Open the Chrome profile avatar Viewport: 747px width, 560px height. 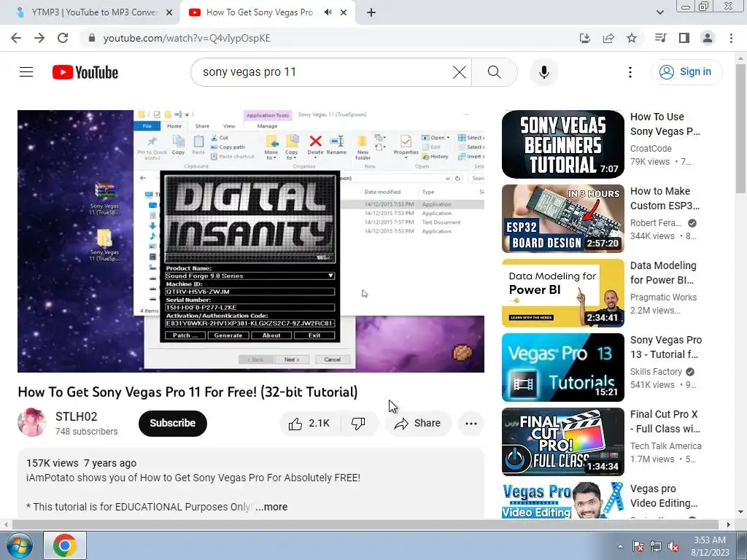click(708, 38)
